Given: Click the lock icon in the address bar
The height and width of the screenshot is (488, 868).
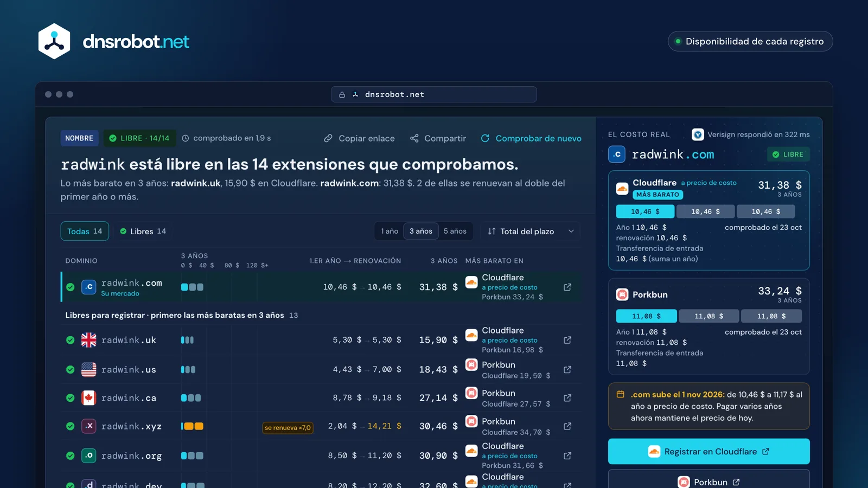Looking at the screenshot, I should point(342,94).
